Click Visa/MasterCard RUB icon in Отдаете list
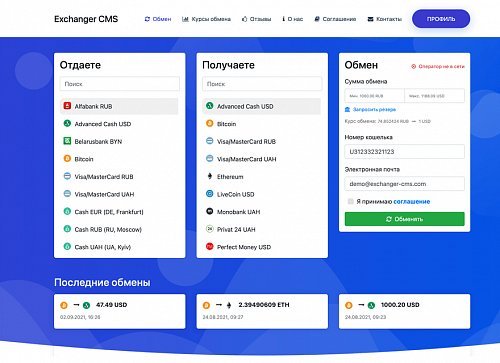 pos(67,176)
